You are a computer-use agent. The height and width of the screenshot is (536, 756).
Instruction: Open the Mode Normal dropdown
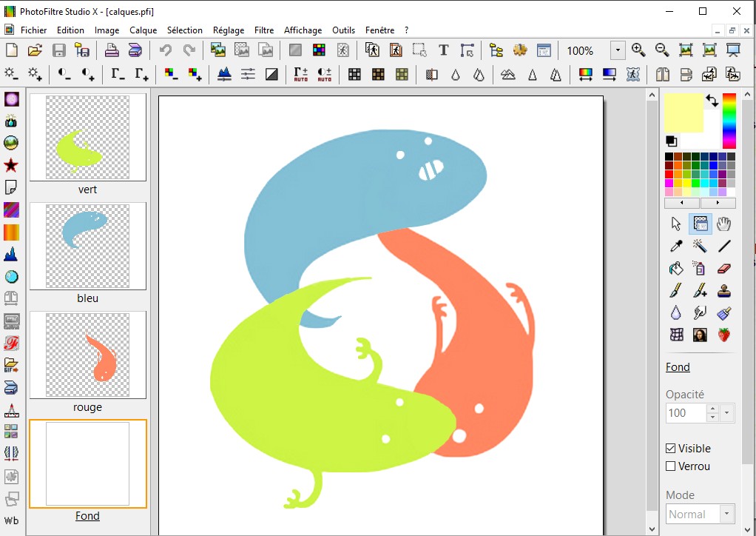tap(726, 514)
